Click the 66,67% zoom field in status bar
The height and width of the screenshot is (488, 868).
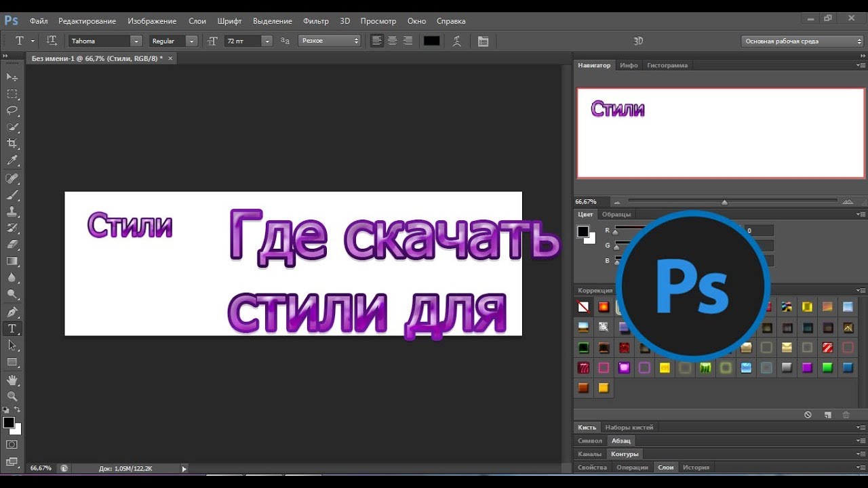[41, 468]
